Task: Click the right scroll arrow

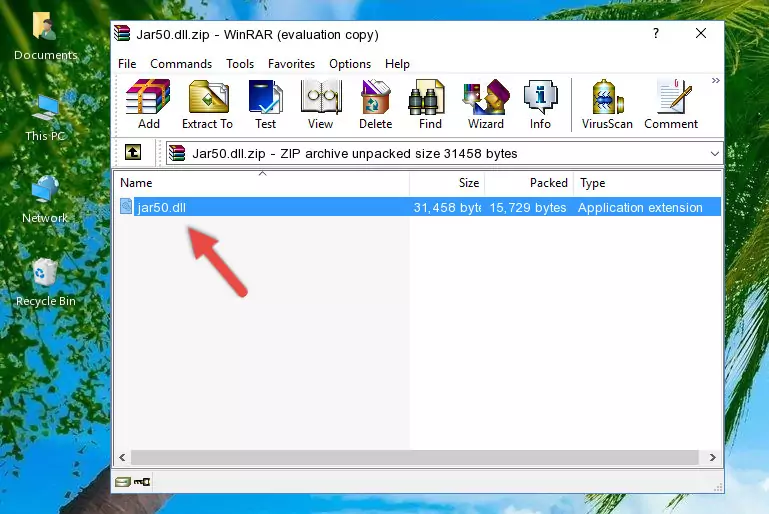Action: [713, 457]
